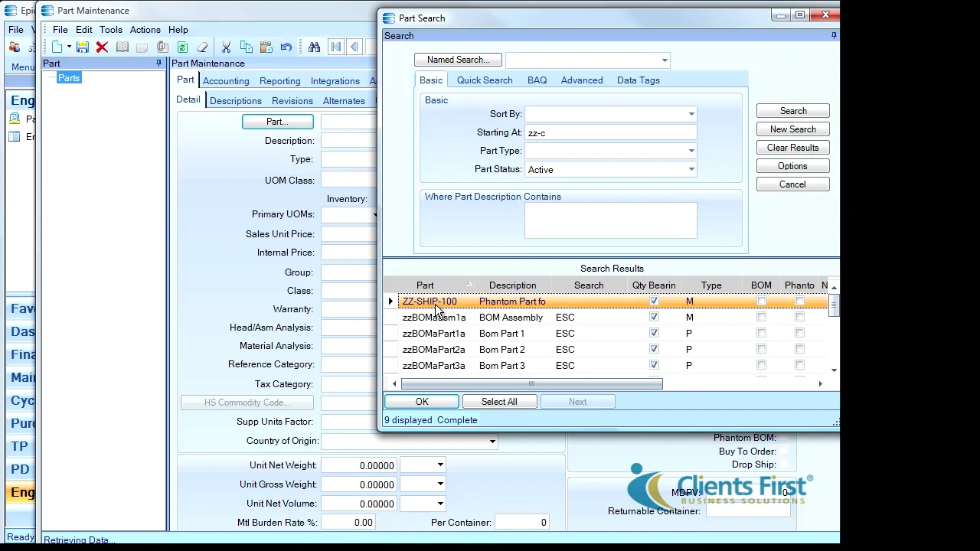The height and width of the screenshot is (551, 980).
Task: Switch to the Integrations tab
Action: [335, 81]
